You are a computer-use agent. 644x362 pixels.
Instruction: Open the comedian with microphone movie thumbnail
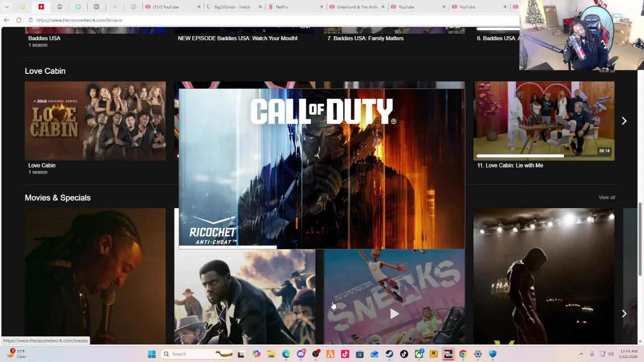pyautogui.click(x=95, y=277)
